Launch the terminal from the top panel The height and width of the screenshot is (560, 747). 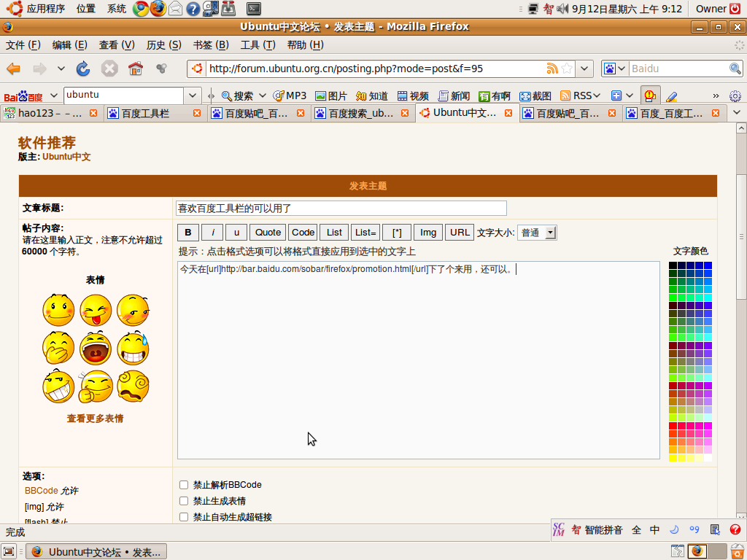tap(253, 9)
